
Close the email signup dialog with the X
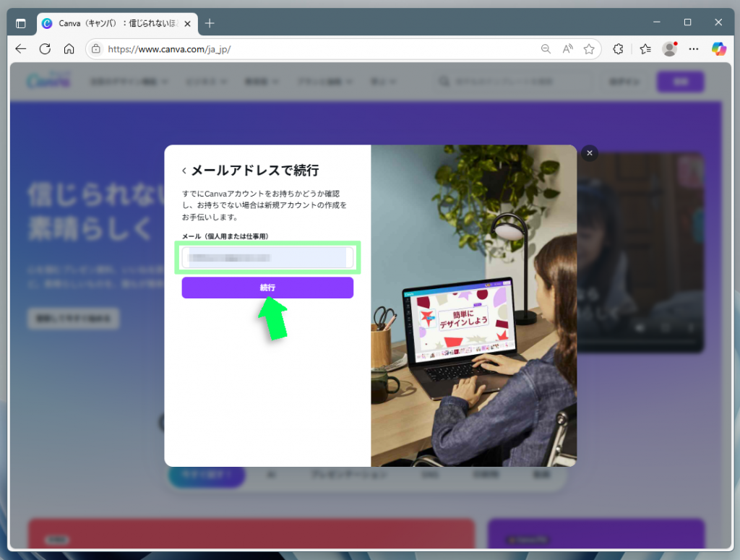click(x=590, y=152)
